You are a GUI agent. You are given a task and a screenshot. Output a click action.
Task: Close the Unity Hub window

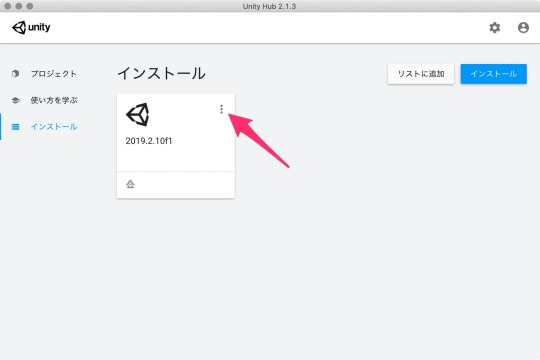8,6
